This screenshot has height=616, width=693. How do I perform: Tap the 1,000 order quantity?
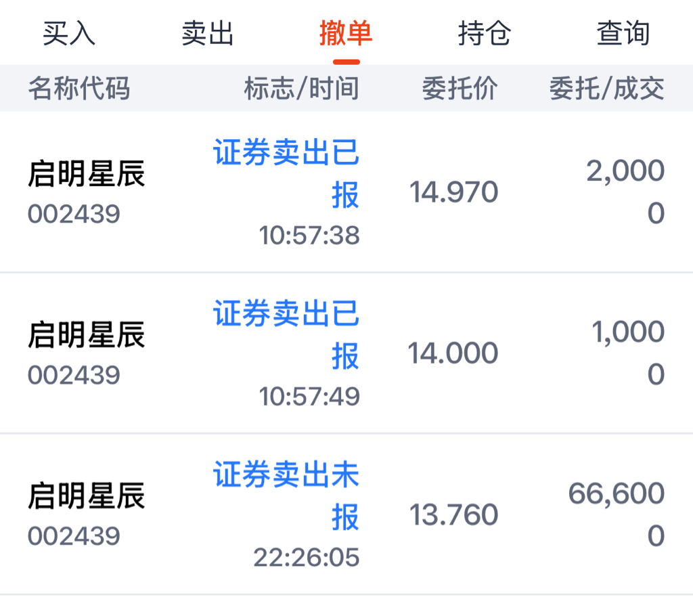(x=627, y=332)
